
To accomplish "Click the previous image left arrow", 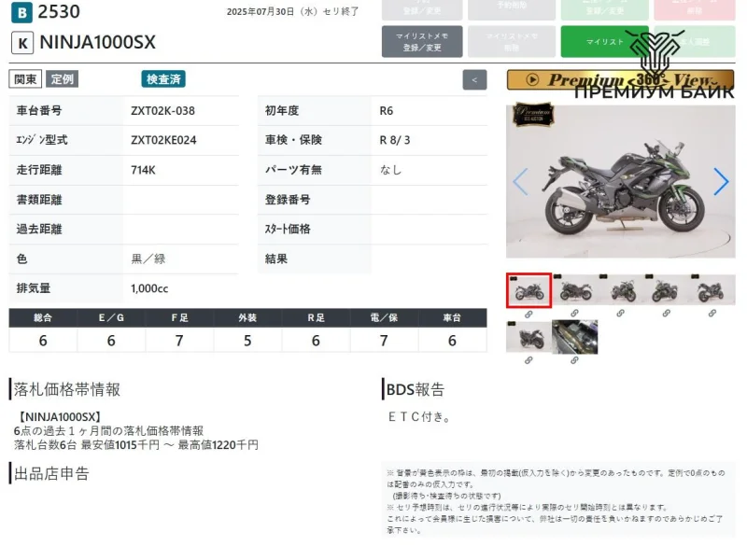I will (x=520, y=182).
